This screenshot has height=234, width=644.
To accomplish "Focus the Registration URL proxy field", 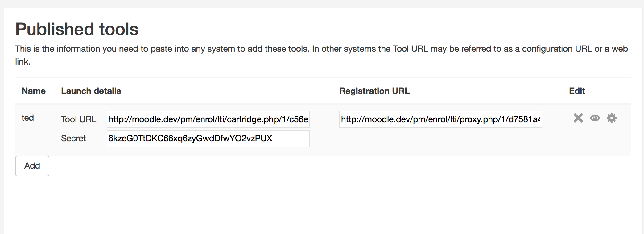I will 441,119.
